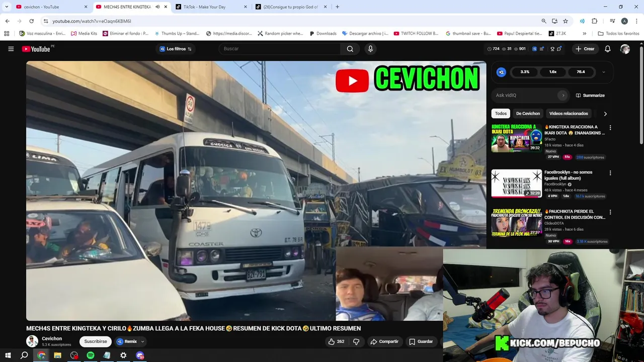Viewport: 644px width, 362px height.
Task: Open YouTube notifications bell
Action: (x=607, y=49)
